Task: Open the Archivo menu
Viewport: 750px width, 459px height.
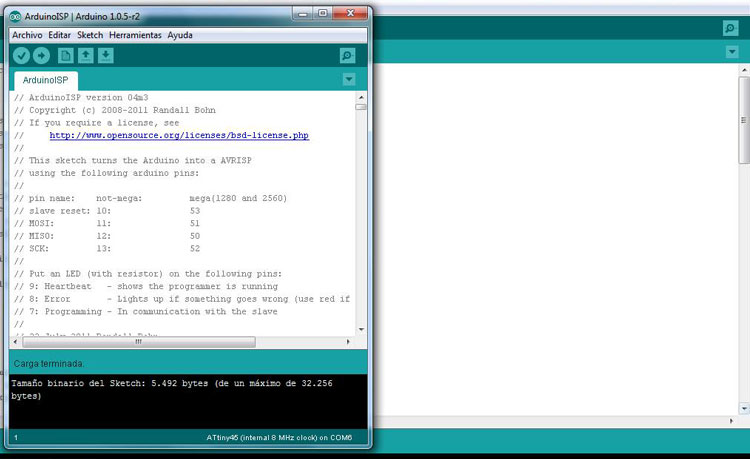Action: pos(27,35)
